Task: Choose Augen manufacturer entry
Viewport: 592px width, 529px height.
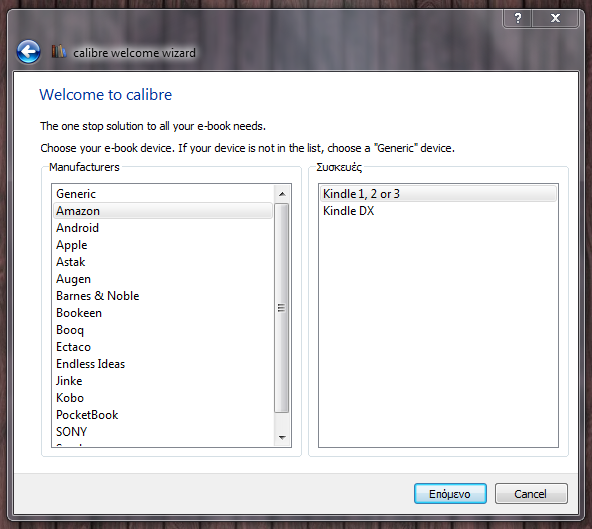Action: tap(163, 279)
